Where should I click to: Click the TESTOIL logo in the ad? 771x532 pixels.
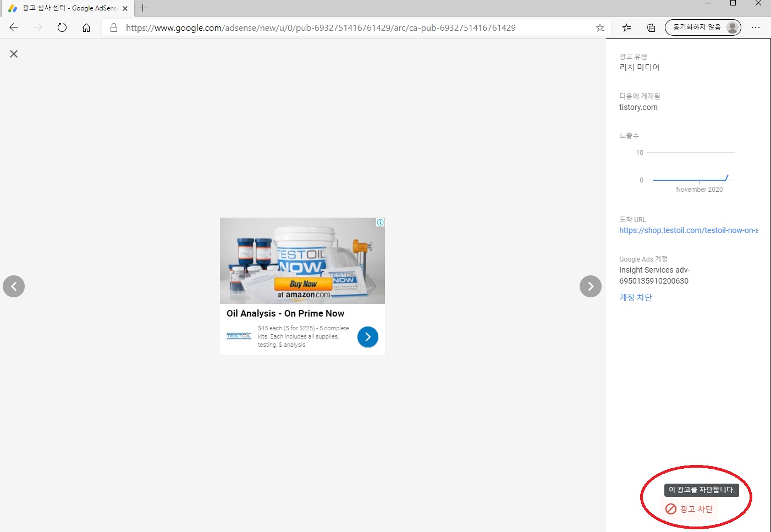pos(239,336)
